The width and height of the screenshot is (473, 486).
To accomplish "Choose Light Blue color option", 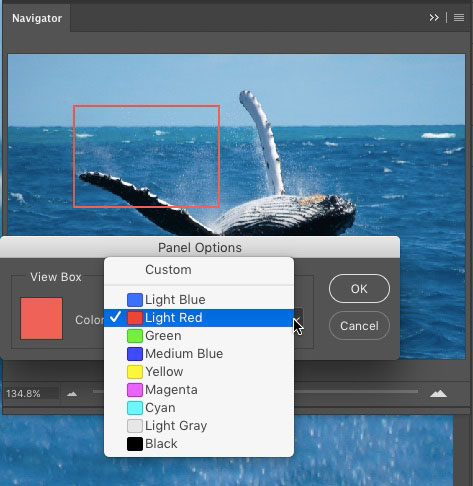I will tap(199, 300).
